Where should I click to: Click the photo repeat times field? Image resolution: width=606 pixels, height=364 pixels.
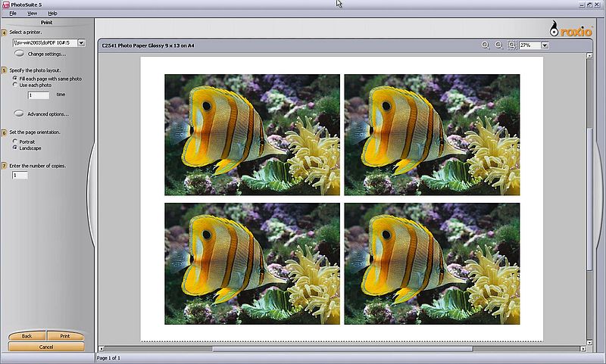(39, 95)
